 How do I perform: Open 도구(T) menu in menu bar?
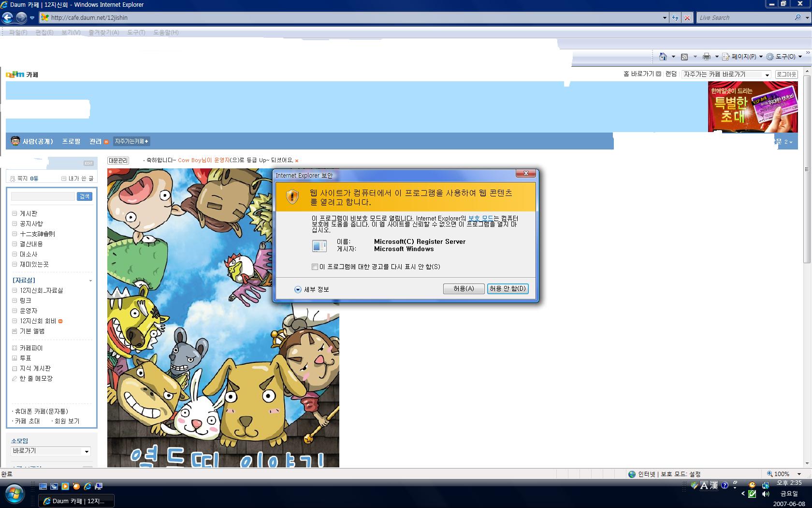point(136,32)
